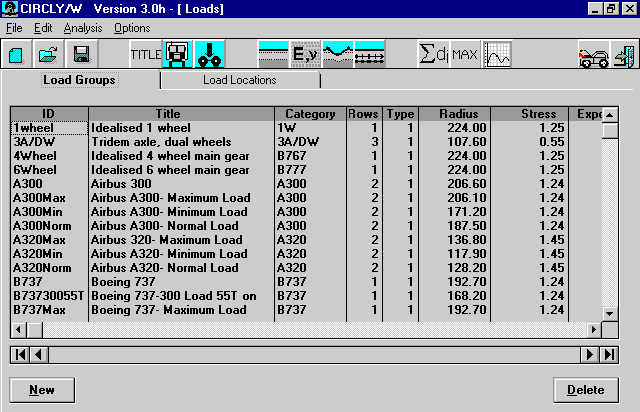Click the Radius column header
640x412 pixels.
pyautogui.click(x=454, y=114)
